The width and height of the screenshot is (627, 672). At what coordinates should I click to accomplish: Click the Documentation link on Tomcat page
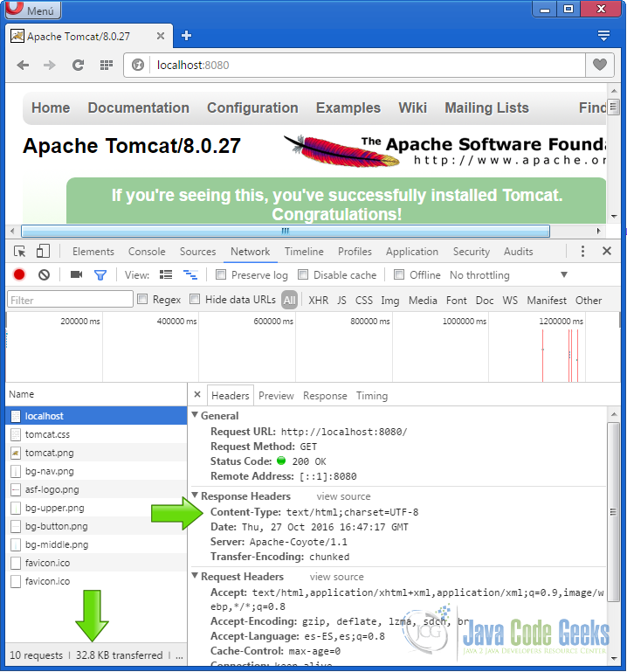[x=138, y=108]
